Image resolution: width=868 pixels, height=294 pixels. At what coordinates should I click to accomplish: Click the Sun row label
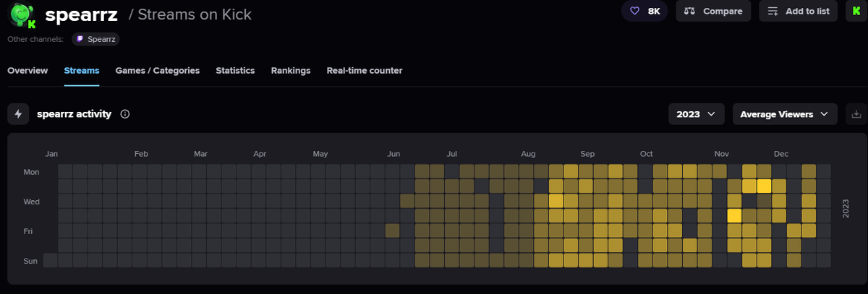[x=32, y=261]
